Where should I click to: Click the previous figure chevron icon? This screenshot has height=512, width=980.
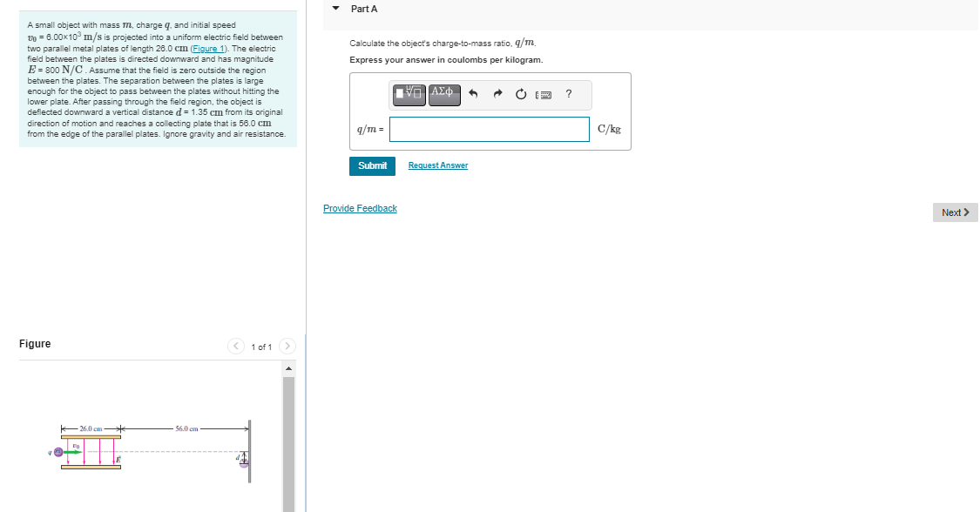pos(236,346)
